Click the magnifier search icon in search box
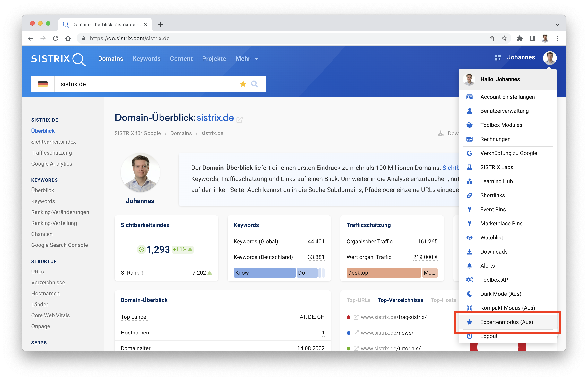Screen dimensions: 588x380 pyautogui.click(x=254, y=84)
